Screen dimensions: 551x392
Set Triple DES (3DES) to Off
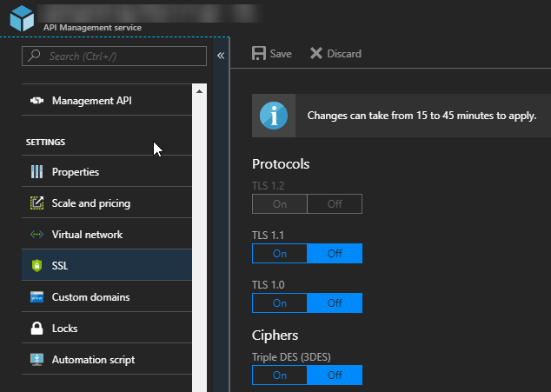click(335, 375)
